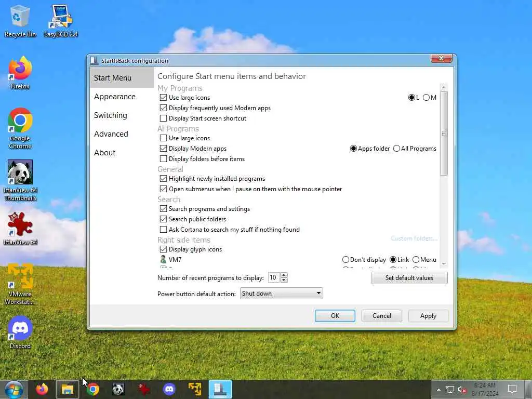Viewport: 532px width, 399px height.
Task: Open VMware Workstation from the taskbar
Action: point(195,390)
